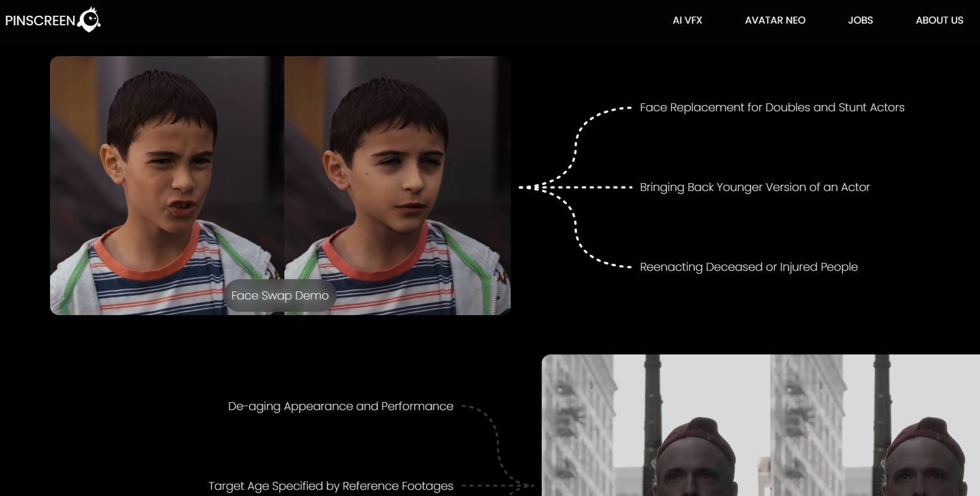
Task: Select the left boy face swap video
Action: (167, 185)
